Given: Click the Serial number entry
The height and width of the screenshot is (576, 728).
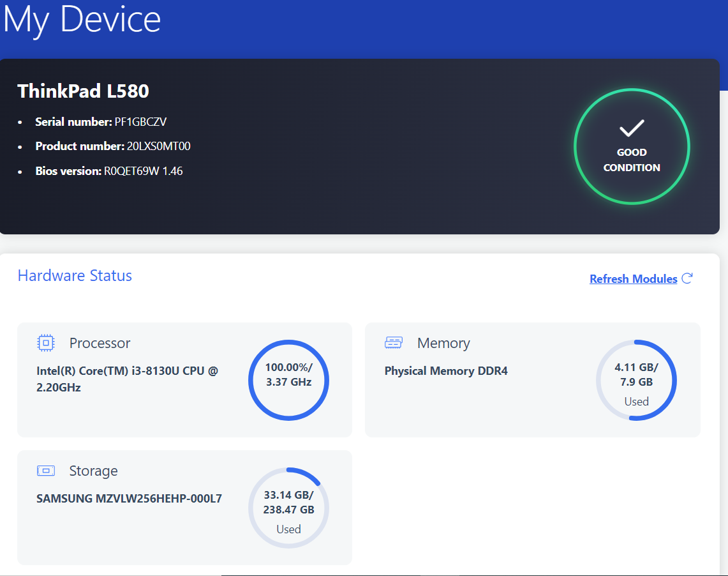Looking at the screenshot, I should point(101,122).
